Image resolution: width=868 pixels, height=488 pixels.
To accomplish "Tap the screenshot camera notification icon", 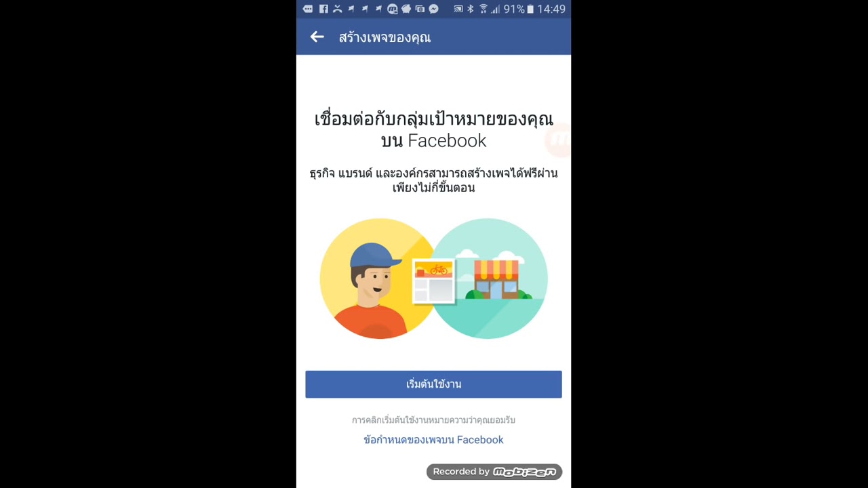I will point(420,9).
